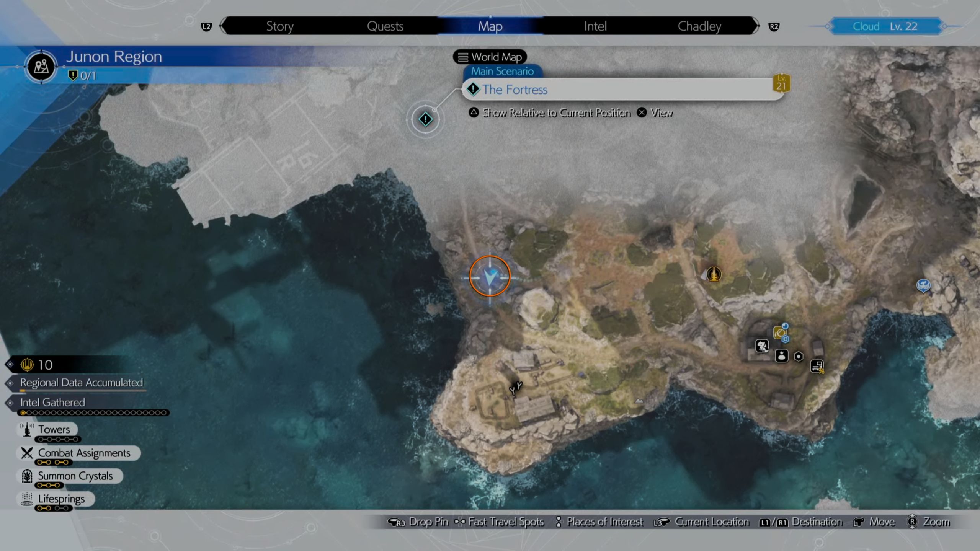Click the Combat Assignments crossed swords icon
Viewport: 980px width, 551px height.
click(x=27, y=453)
